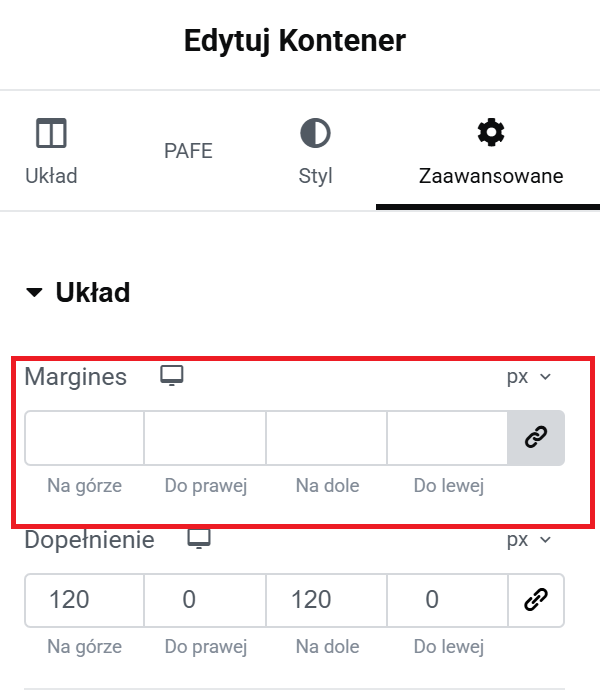This screenshot has width=600, height=695.
Task: Collapse the Układ section arrow
Action: point(34,293)
